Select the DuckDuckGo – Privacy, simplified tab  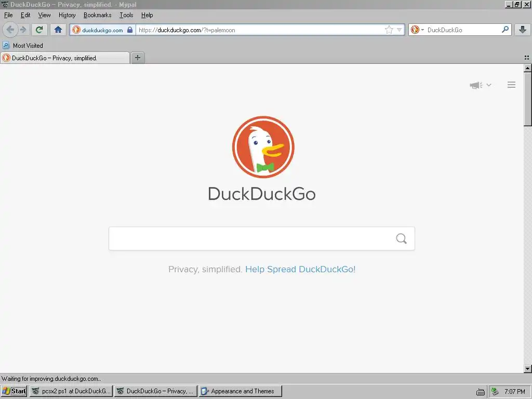[65, 58]
